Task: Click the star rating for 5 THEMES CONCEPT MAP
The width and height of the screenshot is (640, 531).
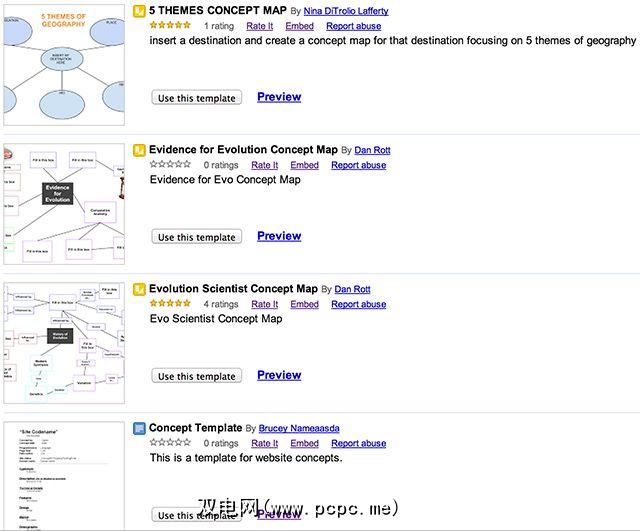Action: coord(170,25)
